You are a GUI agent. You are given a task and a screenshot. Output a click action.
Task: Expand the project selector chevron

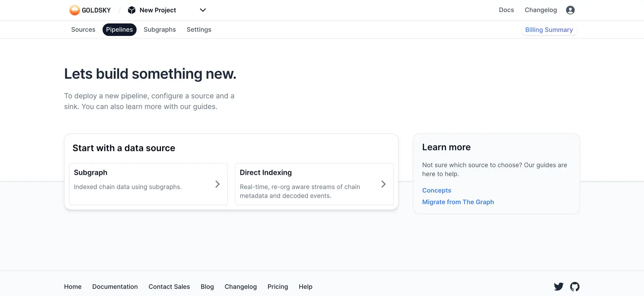point(203,10)
